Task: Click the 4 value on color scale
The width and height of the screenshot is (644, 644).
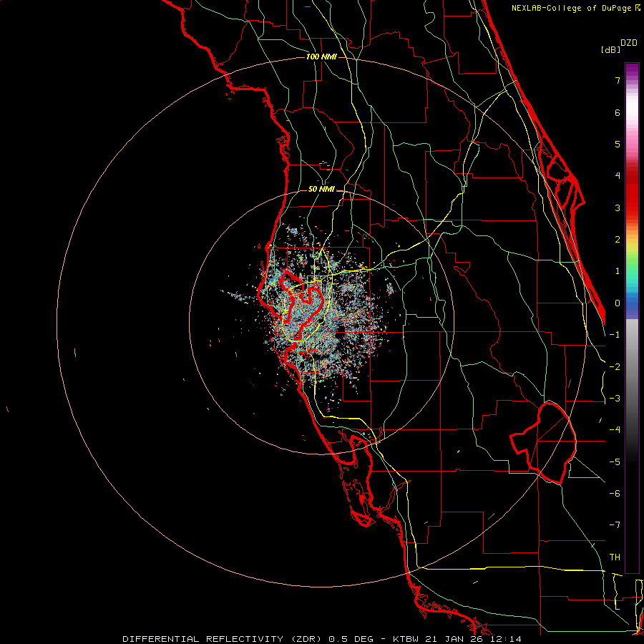Action: (x=618, y=176)
